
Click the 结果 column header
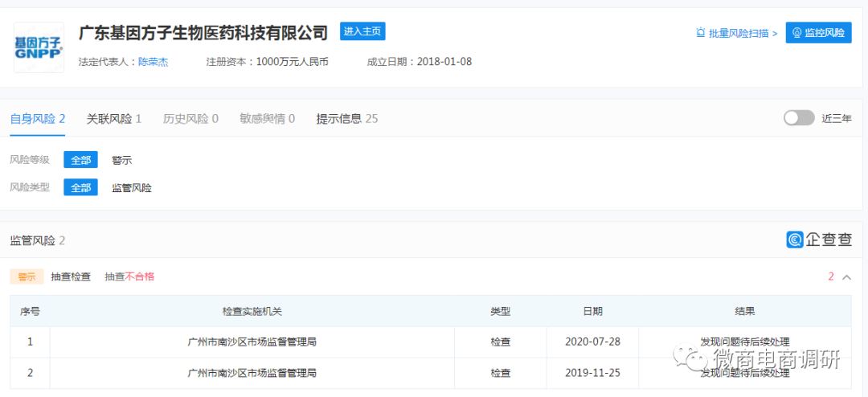[744, 312]
